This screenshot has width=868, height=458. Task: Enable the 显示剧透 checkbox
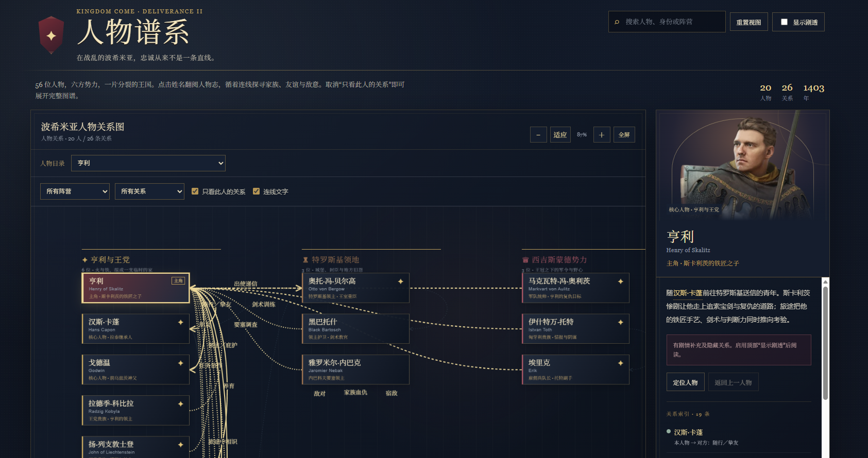[784, 22]
